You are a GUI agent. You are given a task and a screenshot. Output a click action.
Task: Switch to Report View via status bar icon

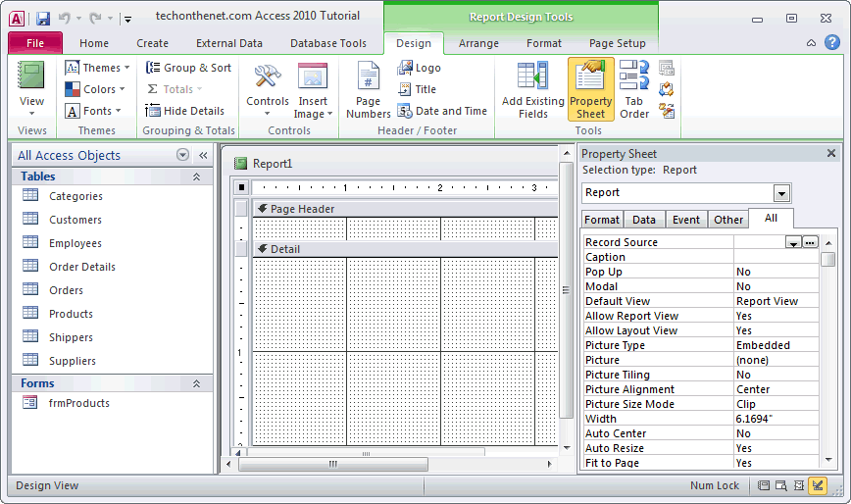(763, 485)
